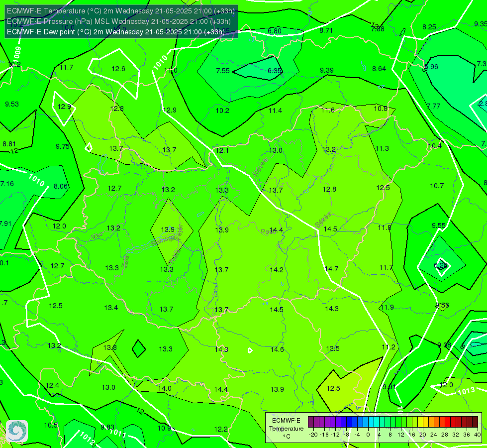Screen dimensions: 487x448
Task: Click the 1012 isobar label
Action: [x=87, y=438]
